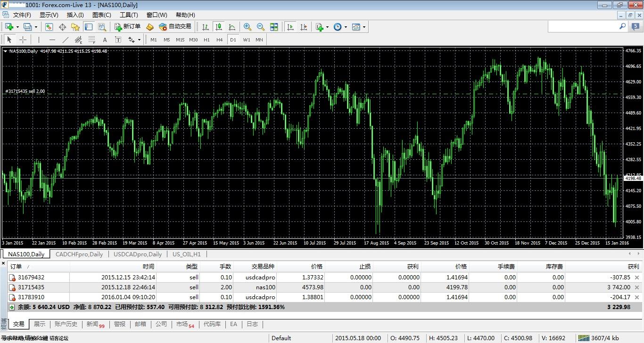The image size is (644, 343).
Task: Switch timeframe to M1
Action: 154,40
